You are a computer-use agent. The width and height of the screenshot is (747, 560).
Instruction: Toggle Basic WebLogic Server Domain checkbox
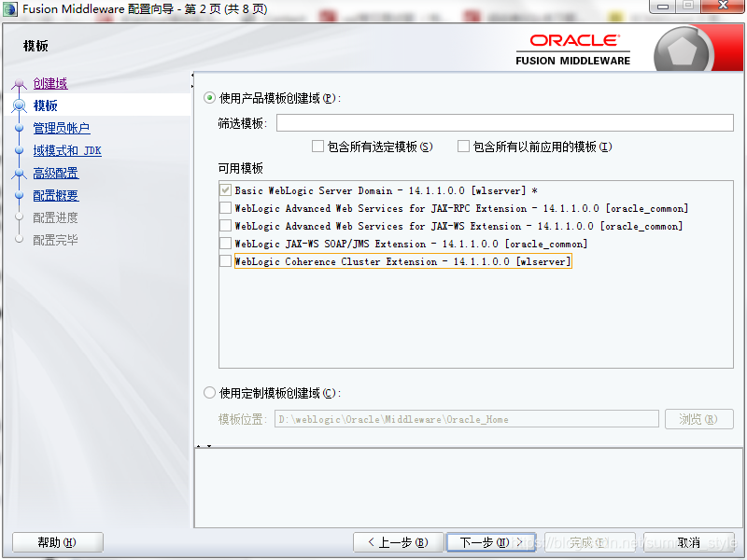[x=225, y=190]
